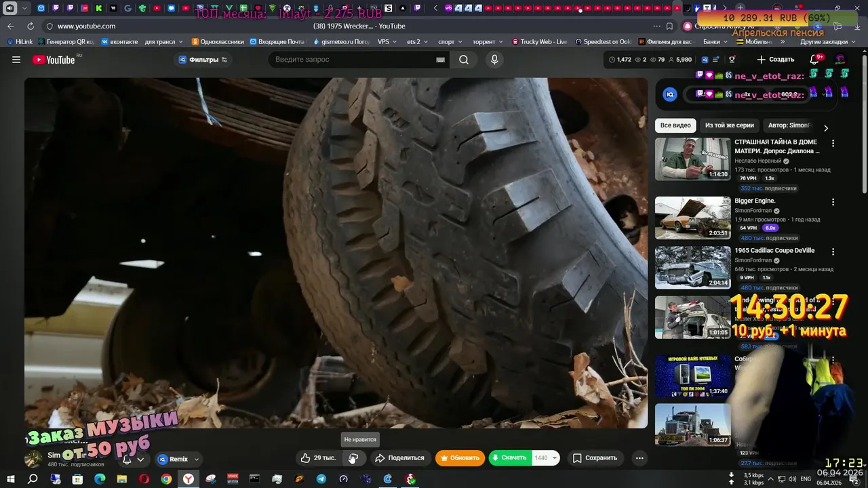Launch Google Chrome from the taskbar
Screen dimensions: 868x488
pyautogui.click(x=166, y=479)
